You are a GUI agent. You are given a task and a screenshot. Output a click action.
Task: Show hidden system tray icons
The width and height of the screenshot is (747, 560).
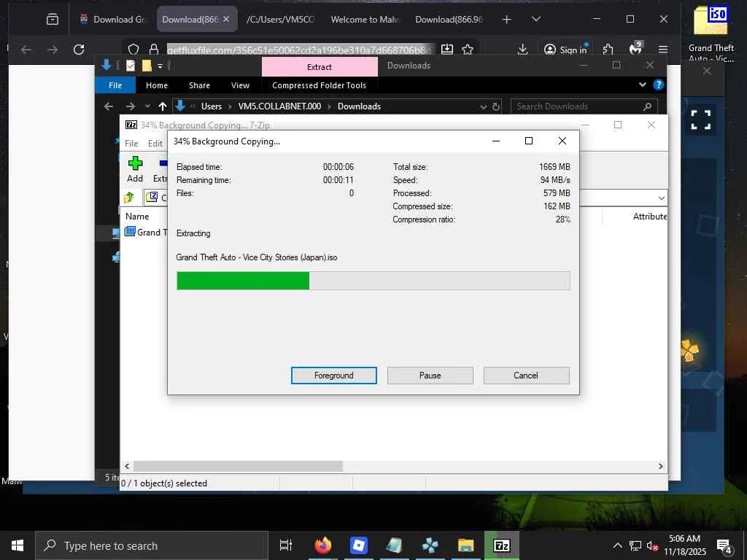point(617,545)
